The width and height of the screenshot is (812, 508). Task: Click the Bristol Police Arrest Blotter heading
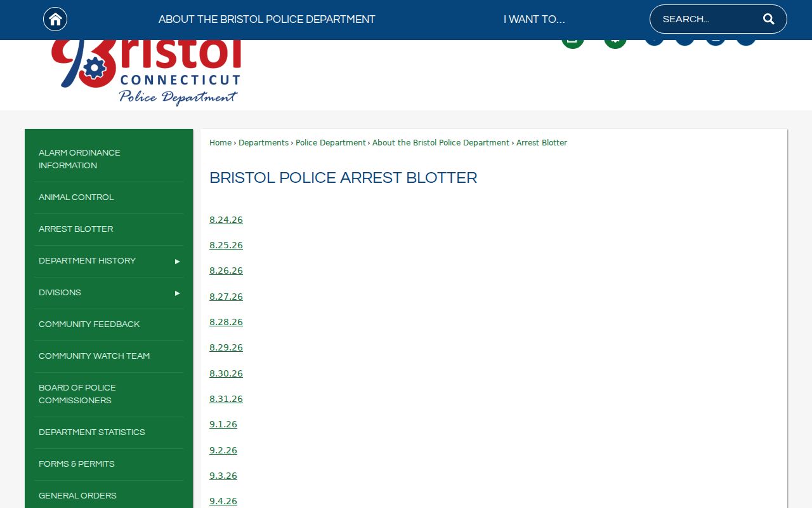[343, 178]
